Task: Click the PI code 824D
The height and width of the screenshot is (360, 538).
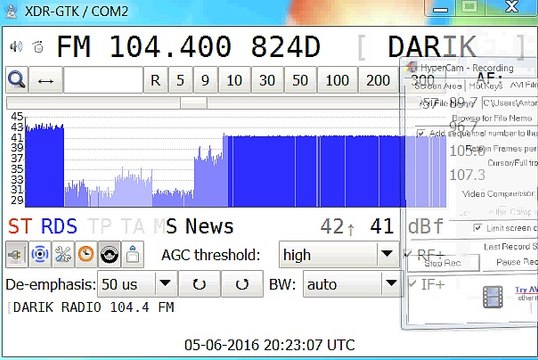Action: 285,47
